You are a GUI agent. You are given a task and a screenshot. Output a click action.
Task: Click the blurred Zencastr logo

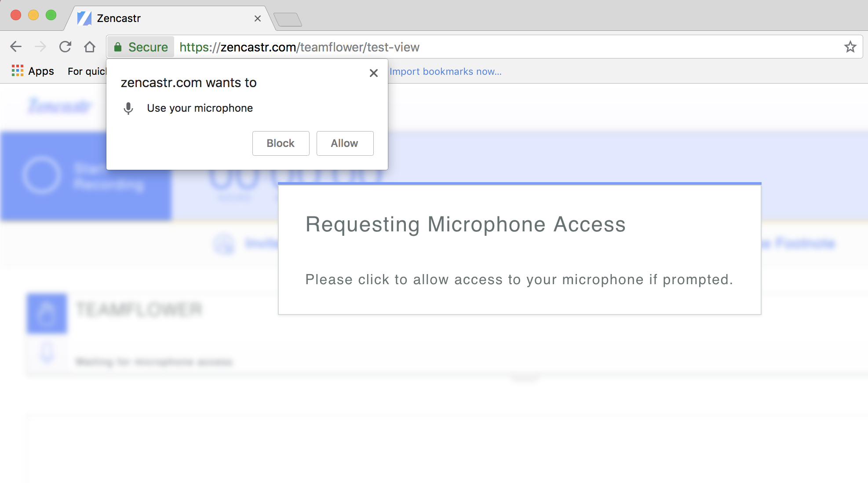pos(60,106)
